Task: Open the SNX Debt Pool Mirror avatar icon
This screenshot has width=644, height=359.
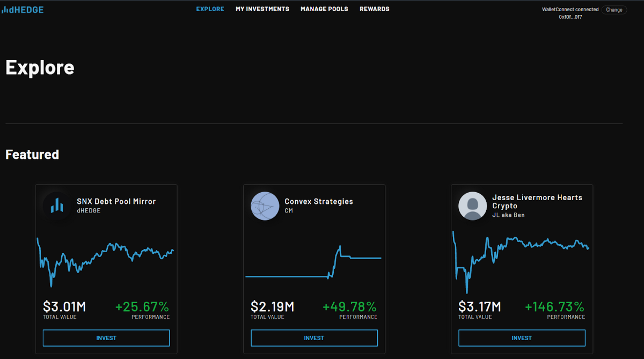Action: click(57, 206)
